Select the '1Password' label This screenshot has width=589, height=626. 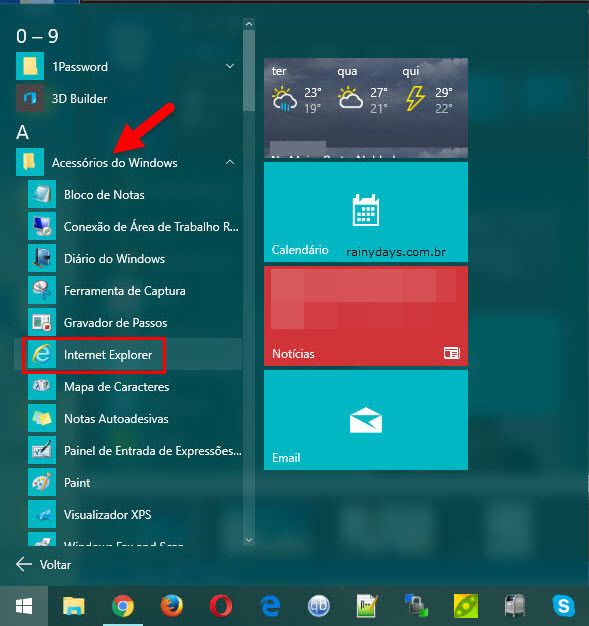point(80,67)
